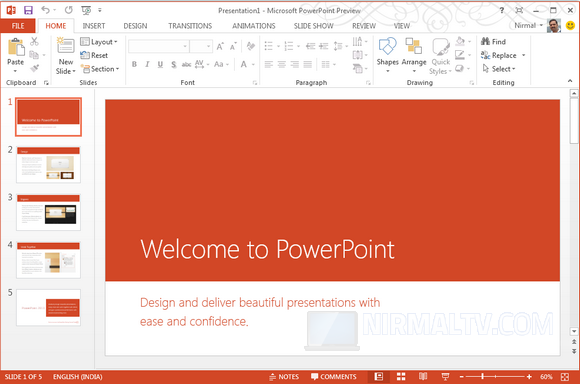Click the user profile picture
Screen dimensions: 580x384
pos(554,26)
